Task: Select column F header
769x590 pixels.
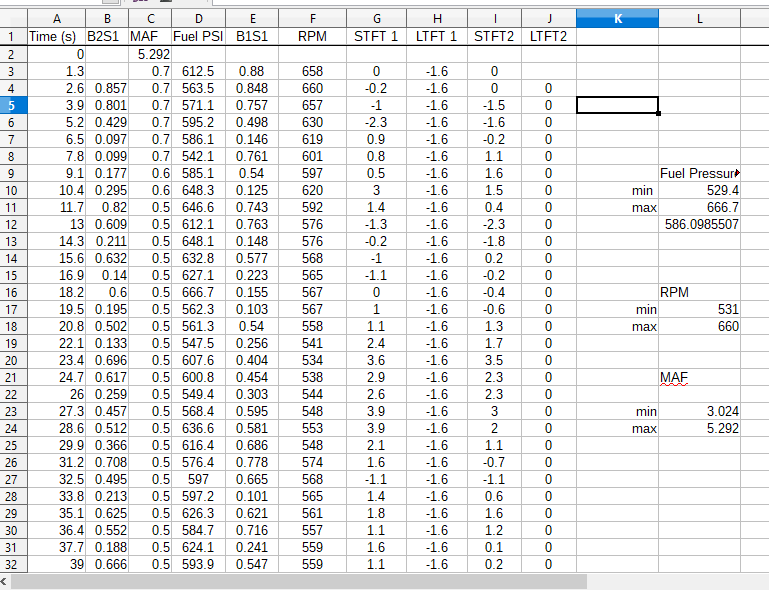Action: [x=313, y=18]
